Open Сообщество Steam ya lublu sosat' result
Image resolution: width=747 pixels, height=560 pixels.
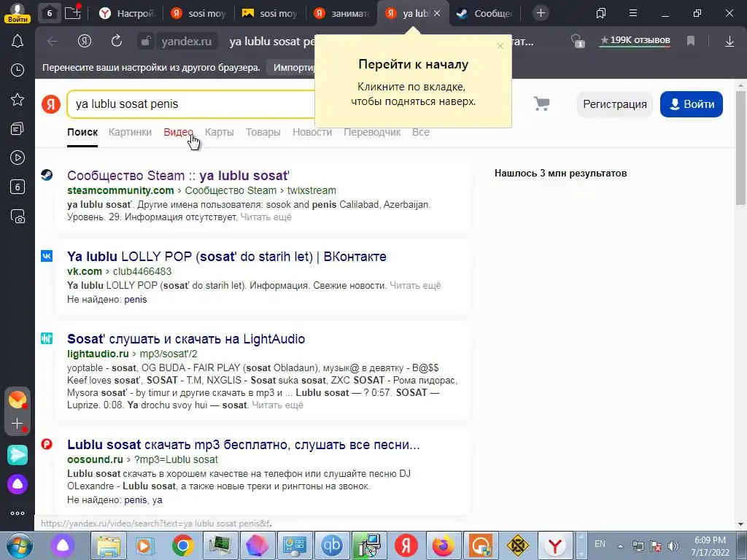pyautogui.click(x=178, y=175)
